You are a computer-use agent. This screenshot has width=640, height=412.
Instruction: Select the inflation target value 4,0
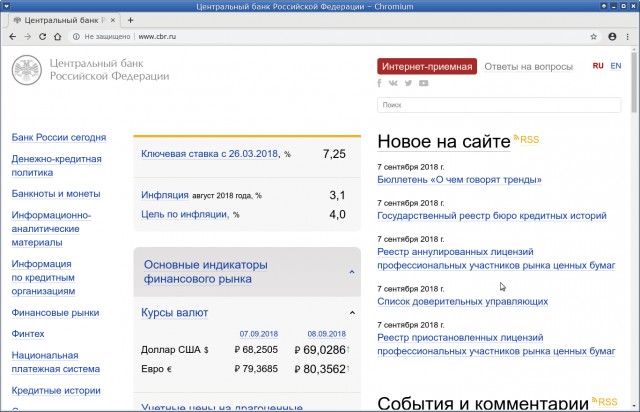[x=338, y=214]
